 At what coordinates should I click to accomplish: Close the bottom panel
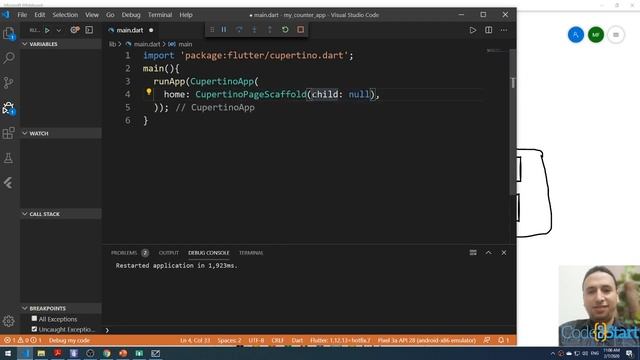(x=504, y=253)
